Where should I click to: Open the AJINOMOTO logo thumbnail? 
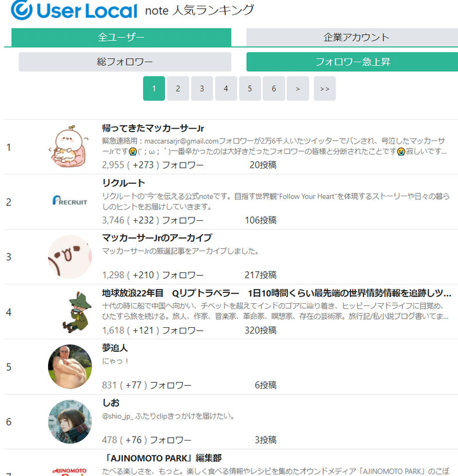coord(70,471)
